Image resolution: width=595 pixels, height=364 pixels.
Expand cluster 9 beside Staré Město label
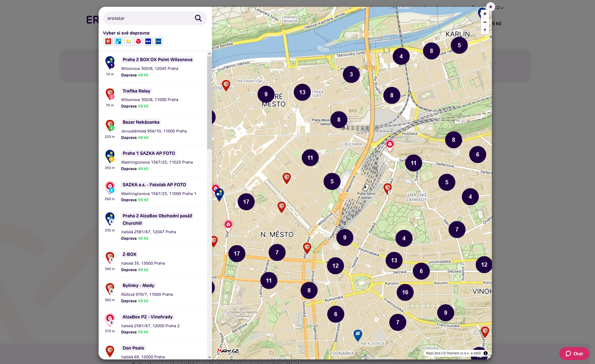(266, 94)
